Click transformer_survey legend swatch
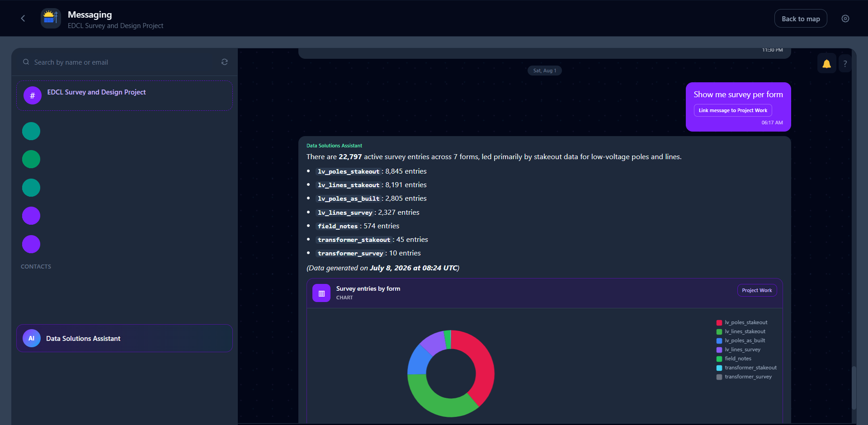This screenshot has width=868, height=425. [719, 377]
